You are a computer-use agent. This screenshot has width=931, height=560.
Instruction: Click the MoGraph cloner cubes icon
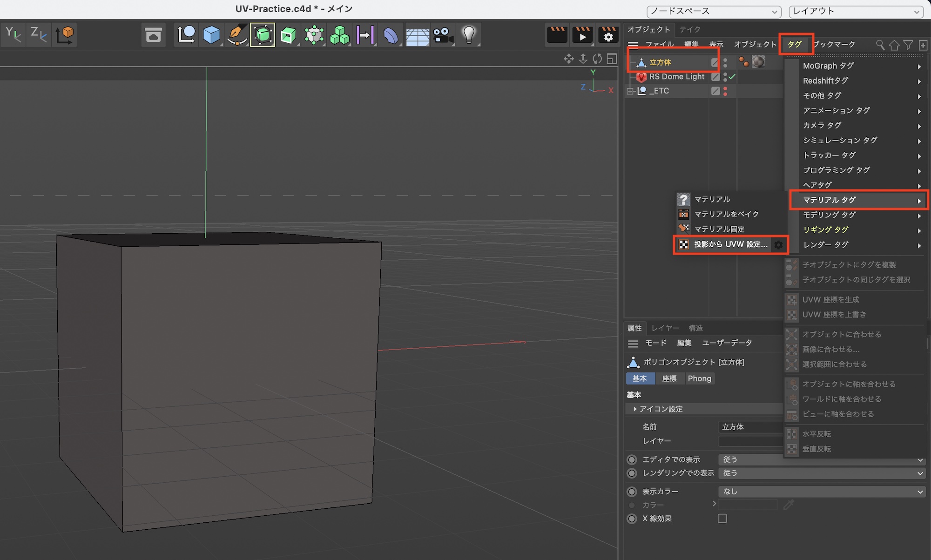coord(339,35)
